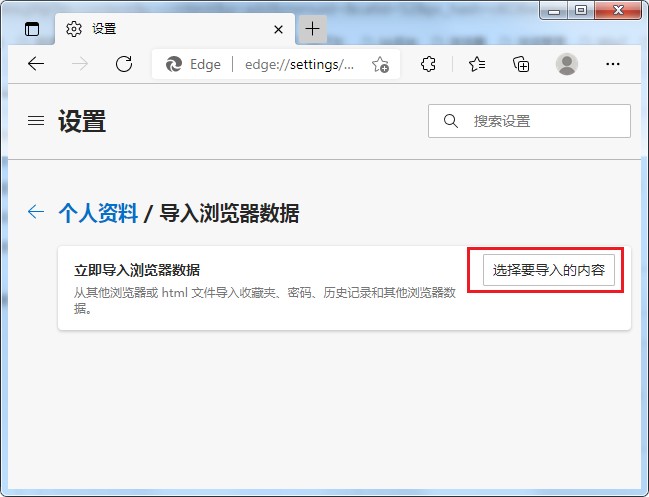
Task: Open the Collections icon
Action: click(x=521, y=64)
